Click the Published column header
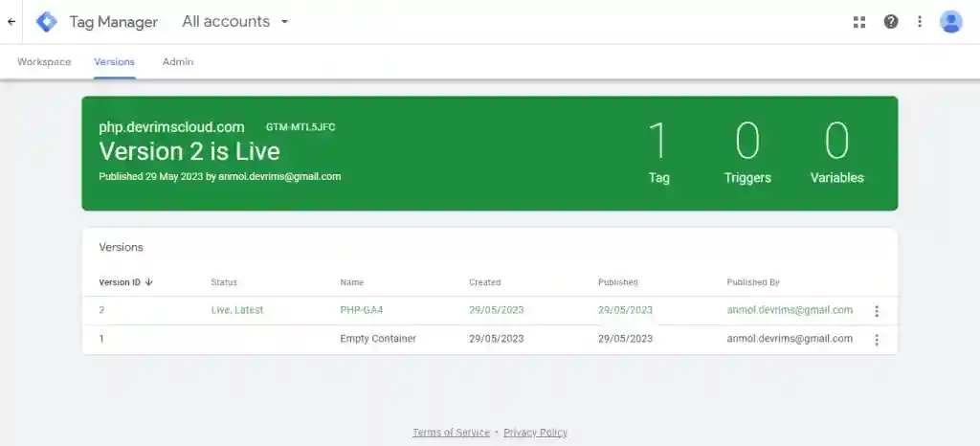Viewport: 980px width, 446px height. click(617, 282)
